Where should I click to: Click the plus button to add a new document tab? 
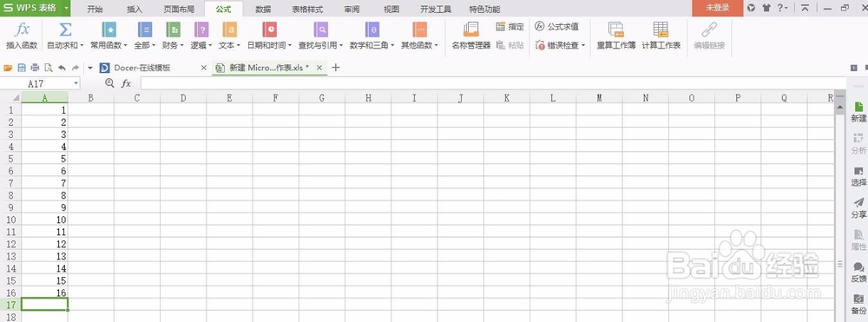click(x=335, y=68)
